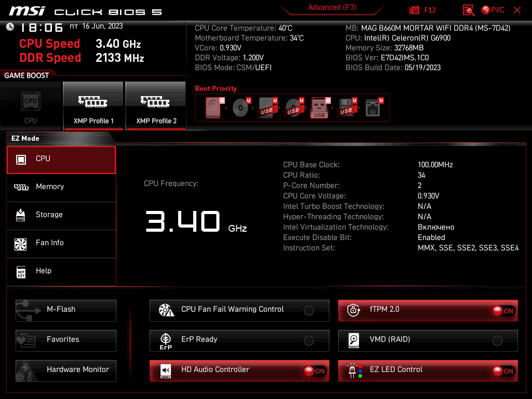The image size is (532, 399).
Task: Select the network boot device icon
Action: coord(374,108)
